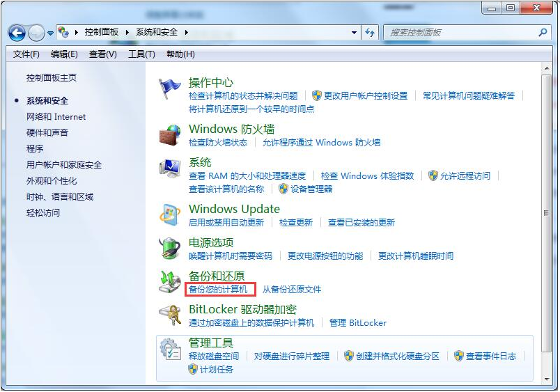Click the System computer icon
The image size is (560, 392).
(x=170, y=168)
